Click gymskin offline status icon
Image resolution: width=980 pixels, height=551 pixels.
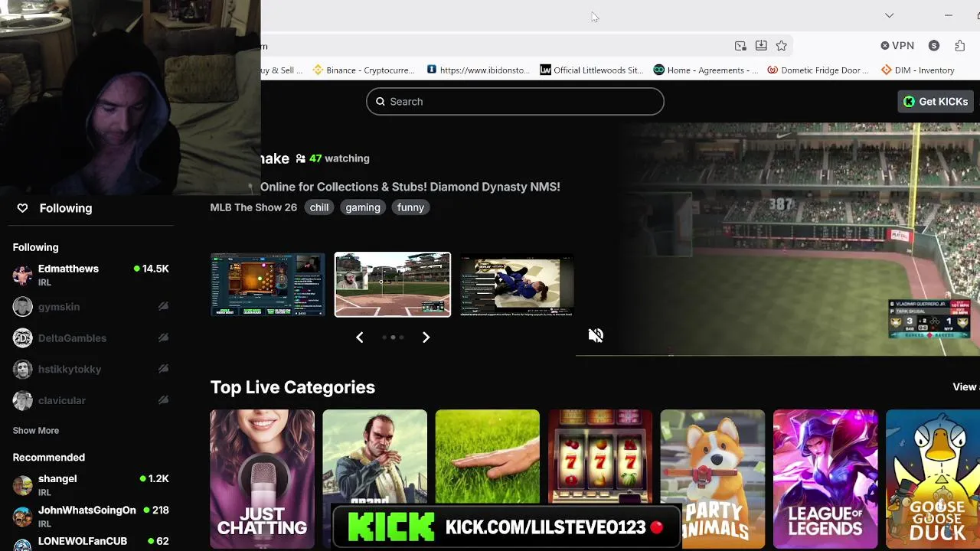tap(163, 306)
